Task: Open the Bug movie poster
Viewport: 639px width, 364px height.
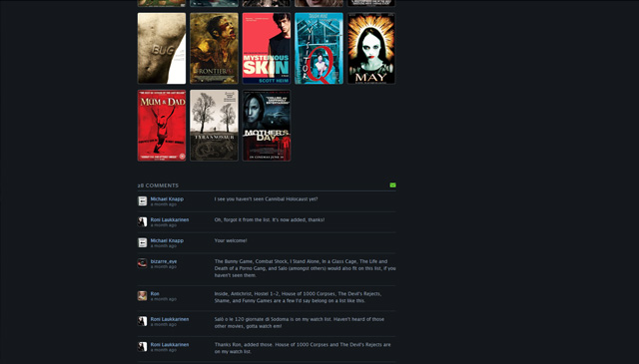Action: [162, 49]
